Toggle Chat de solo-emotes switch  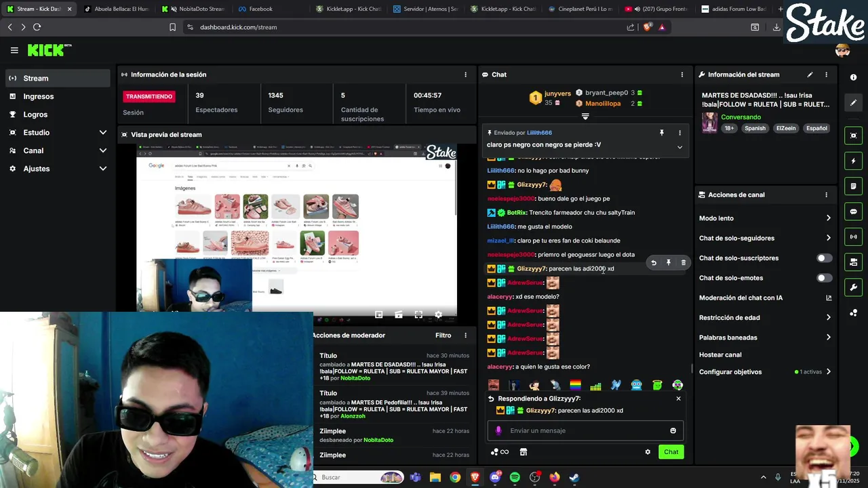(824, 278)
